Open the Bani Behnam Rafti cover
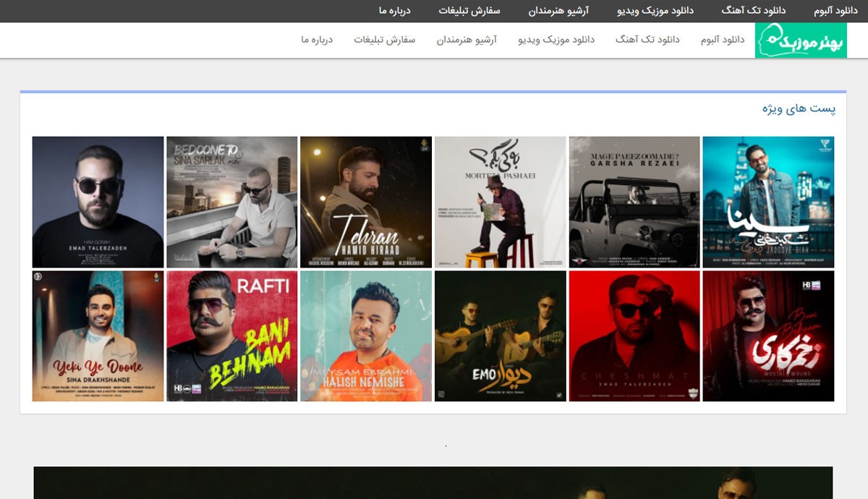This screenshot has height=499, width=868. pos(231,336)
